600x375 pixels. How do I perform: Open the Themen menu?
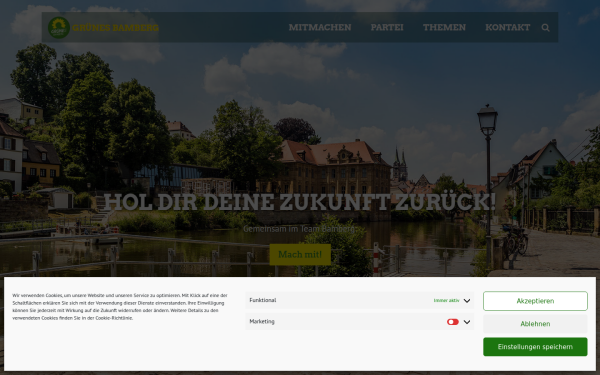444,28
